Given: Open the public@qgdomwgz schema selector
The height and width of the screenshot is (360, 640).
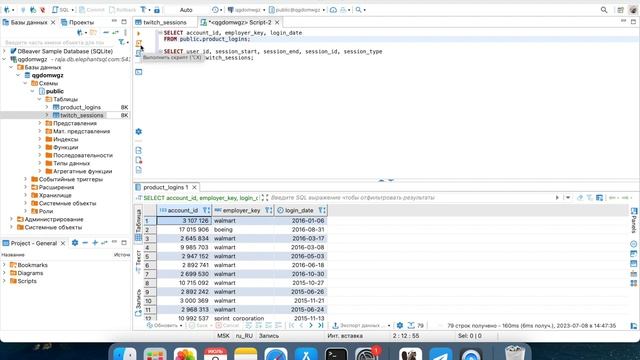Looking at the screenshot, I should [297, 10].
